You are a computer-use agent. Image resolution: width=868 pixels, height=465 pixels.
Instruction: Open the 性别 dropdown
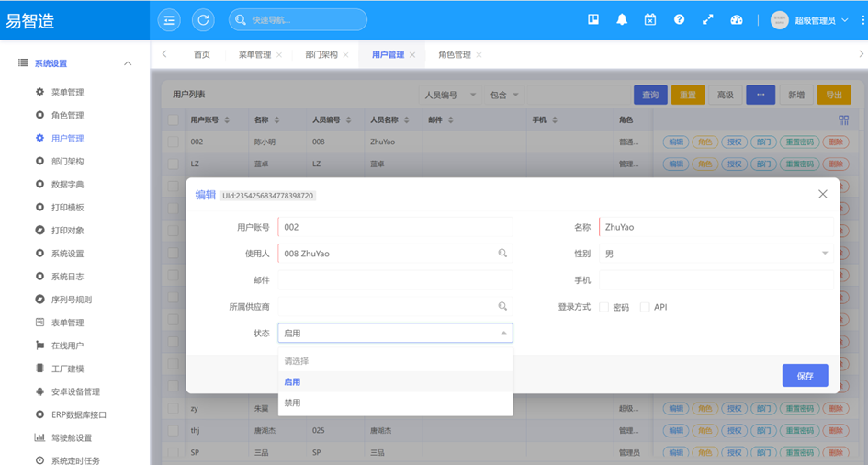coord(716,254)
